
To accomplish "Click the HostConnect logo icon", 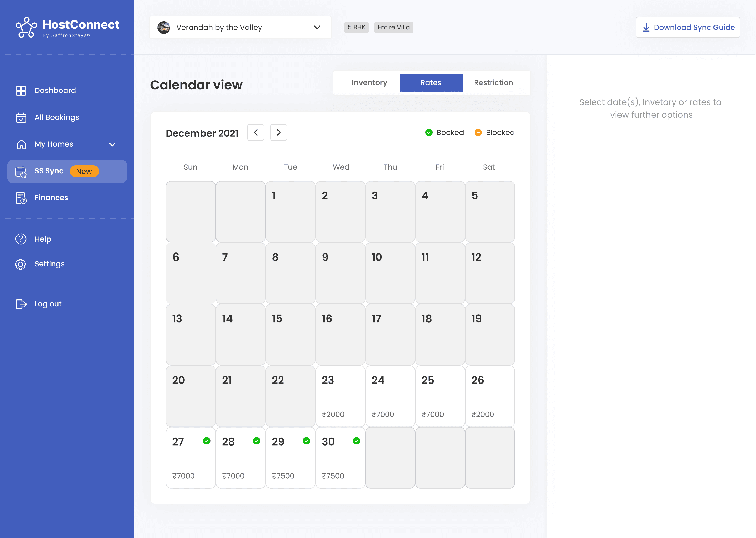I will [27, 28].
